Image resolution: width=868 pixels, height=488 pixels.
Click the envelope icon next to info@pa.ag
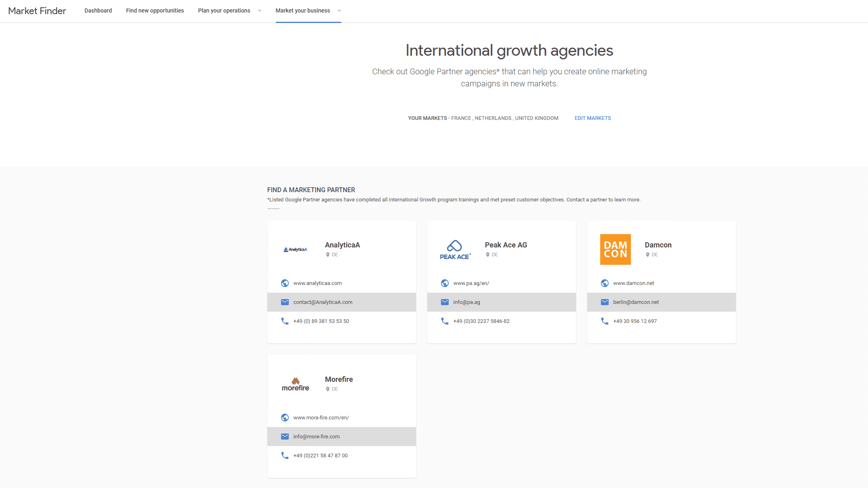click(x=445, y=302)
